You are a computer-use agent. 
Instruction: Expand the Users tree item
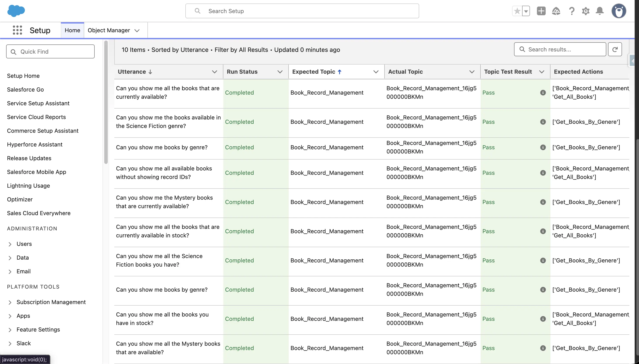tap(10, 244)
